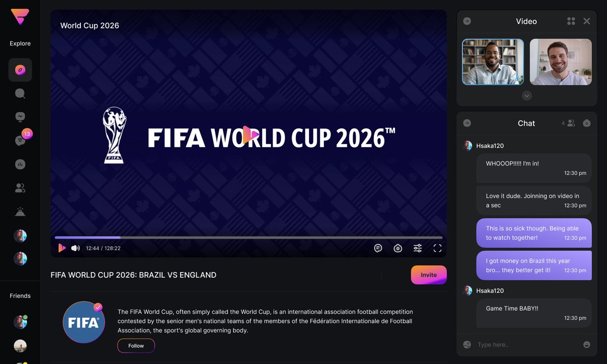The width and height of the screenshot is (607, 364).
Task: Open friend avatar with green online dot
Action: tap(20, 322)
